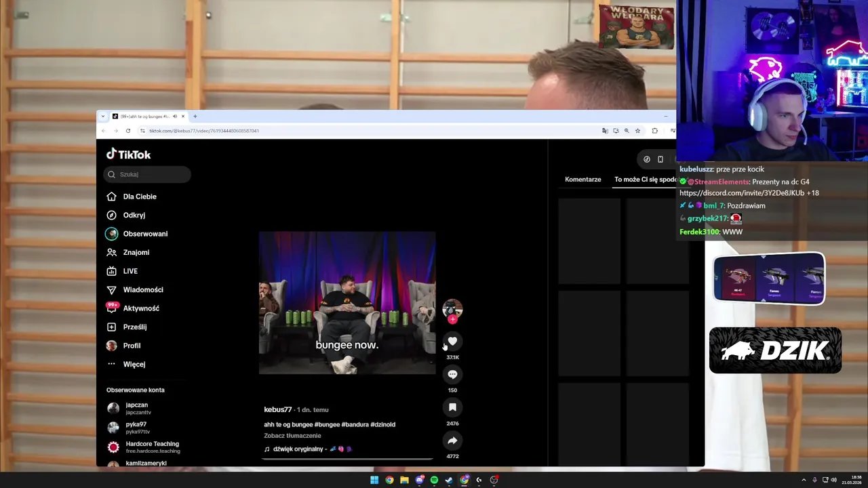Open Aktywność notifications

click(x=133, y=308)
